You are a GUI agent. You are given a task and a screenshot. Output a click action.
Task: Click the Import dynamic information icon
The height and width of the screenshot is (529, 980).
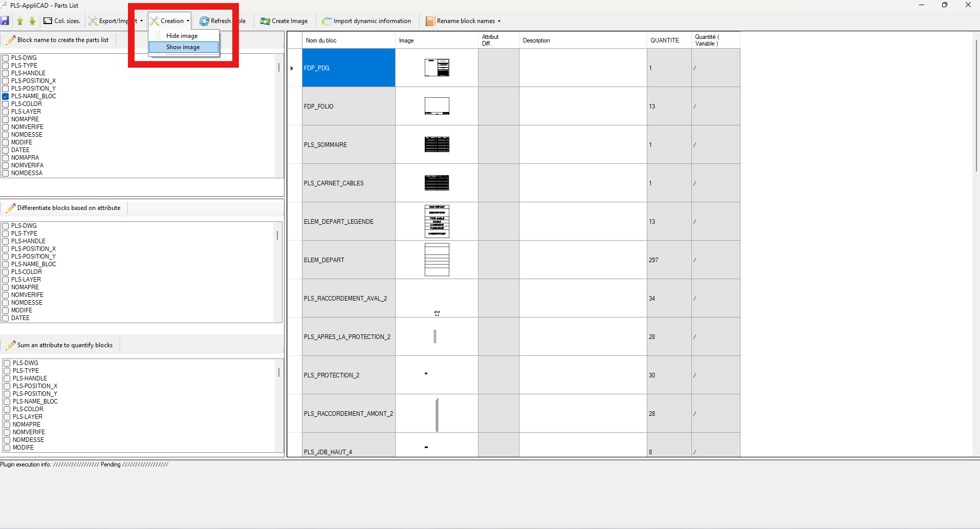[x=326, y=21]
